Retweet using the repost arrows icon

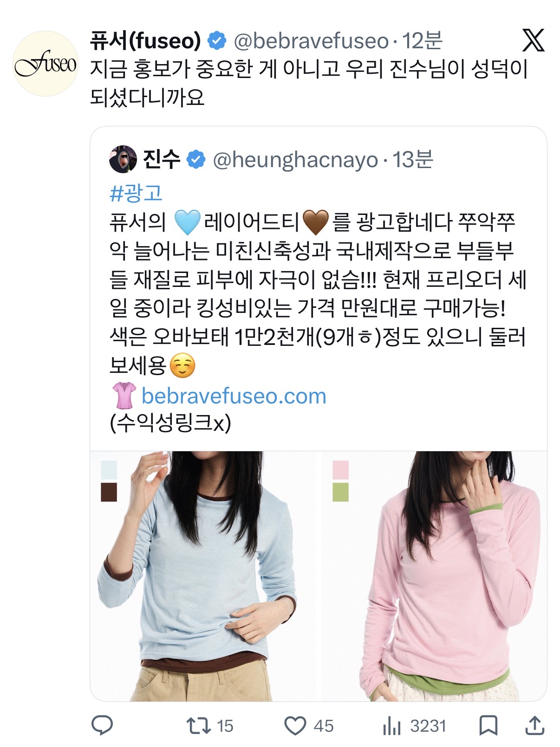(x=198, y=726)
